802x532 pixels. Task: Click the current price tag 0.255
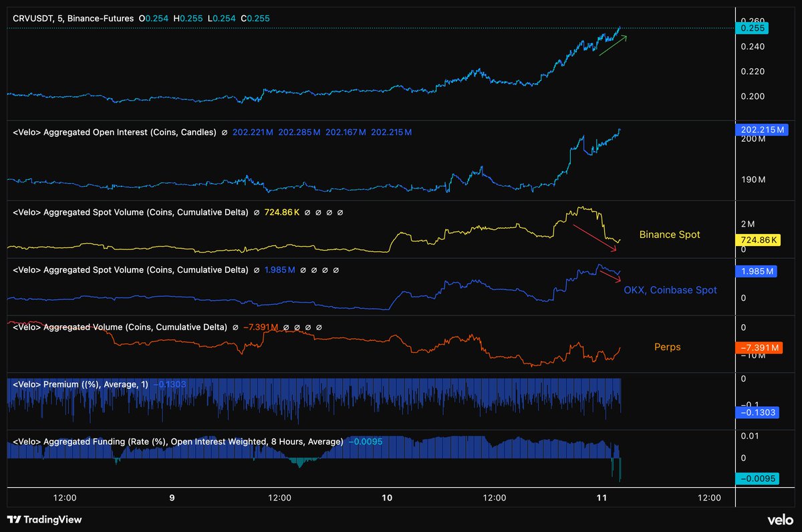(x=752, y=28)
